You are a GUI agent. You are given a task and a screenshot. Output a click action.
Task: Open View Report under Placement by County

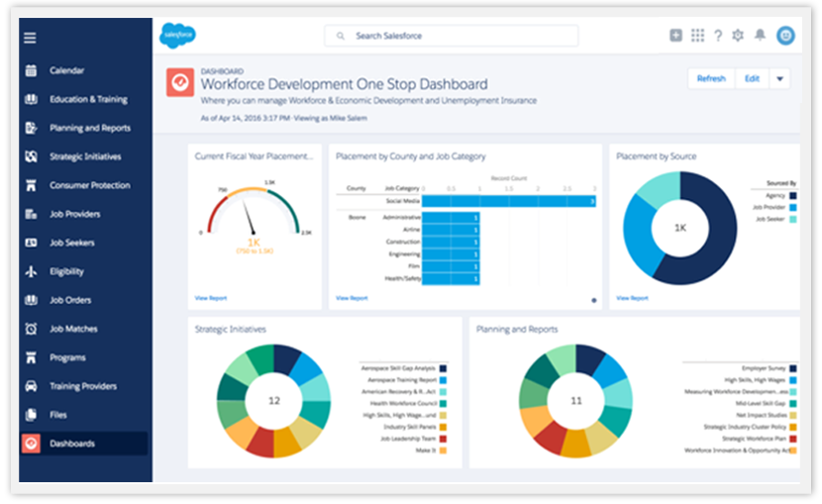click(x=352, y=298)
